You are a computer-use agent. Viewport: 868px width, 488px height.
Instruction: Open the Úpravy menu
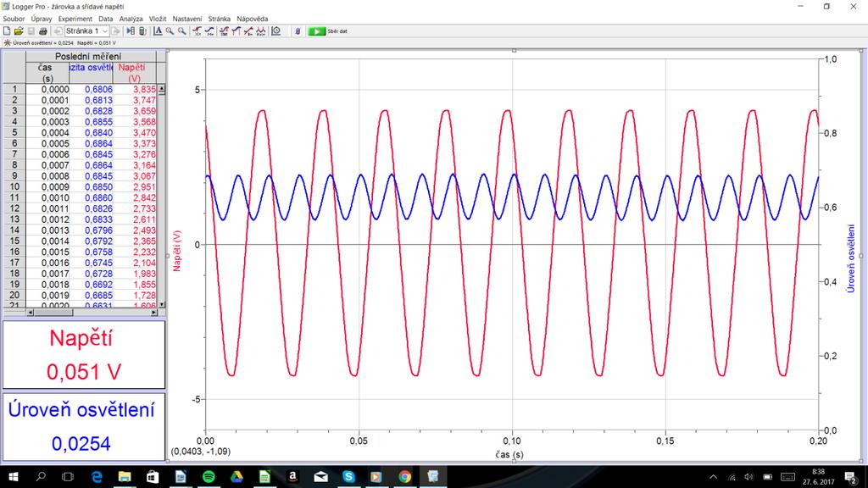tap(41, 19)
